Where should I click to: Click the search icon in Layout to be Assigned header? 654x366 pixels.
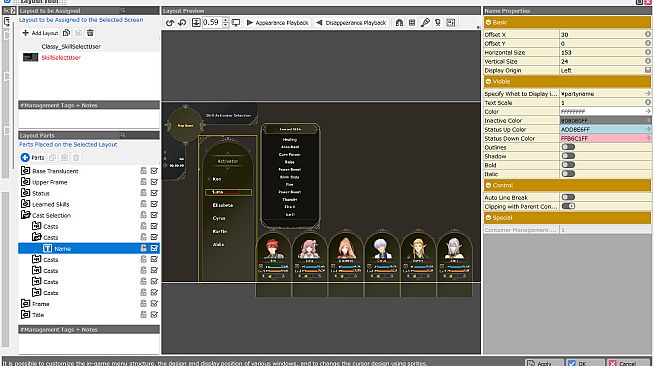(123, 10)
